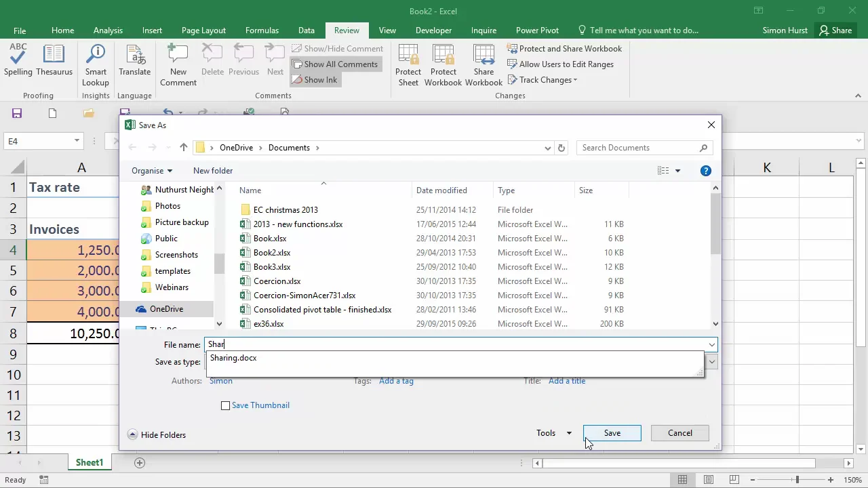Add a new sheet with the plus icon
868x488 pixels.
pos(140,462)
